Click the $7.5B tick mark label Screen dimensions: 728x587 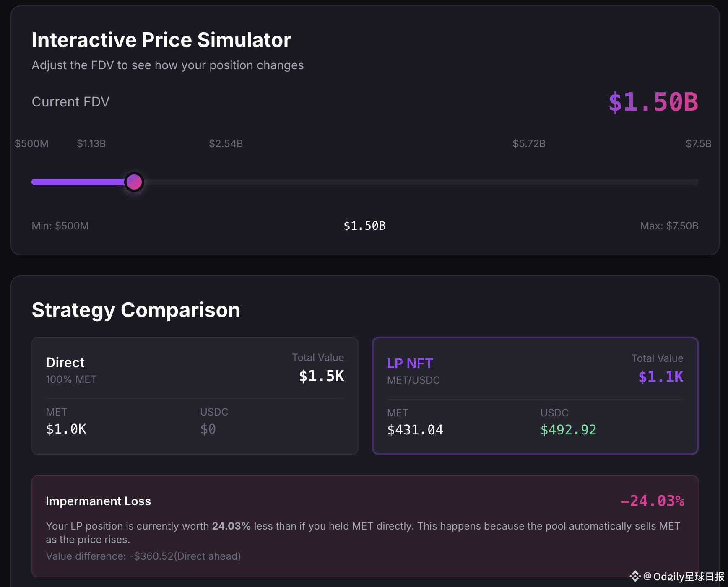pyautogui.click(x=698, y=144)
